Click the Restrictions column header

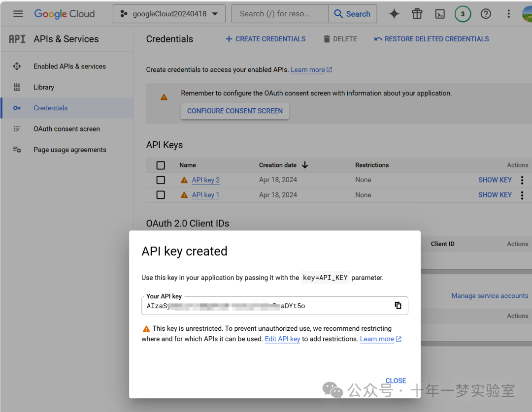372,165
